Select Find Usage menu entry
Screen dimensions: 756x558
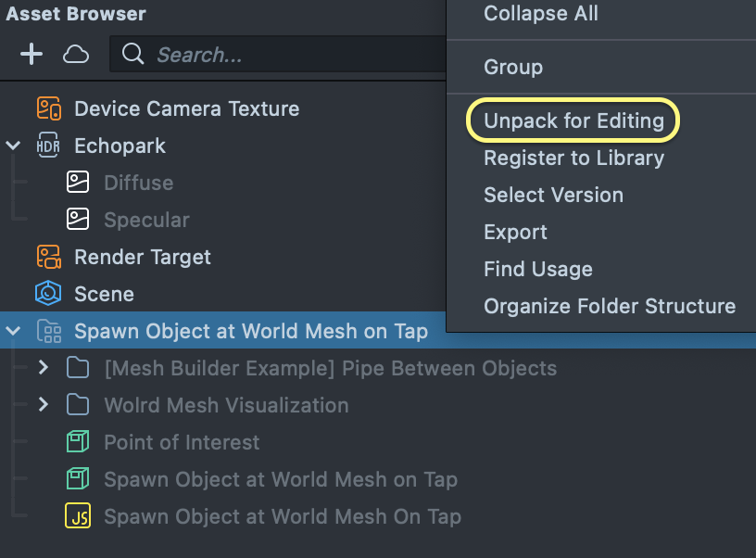(537, 269)
